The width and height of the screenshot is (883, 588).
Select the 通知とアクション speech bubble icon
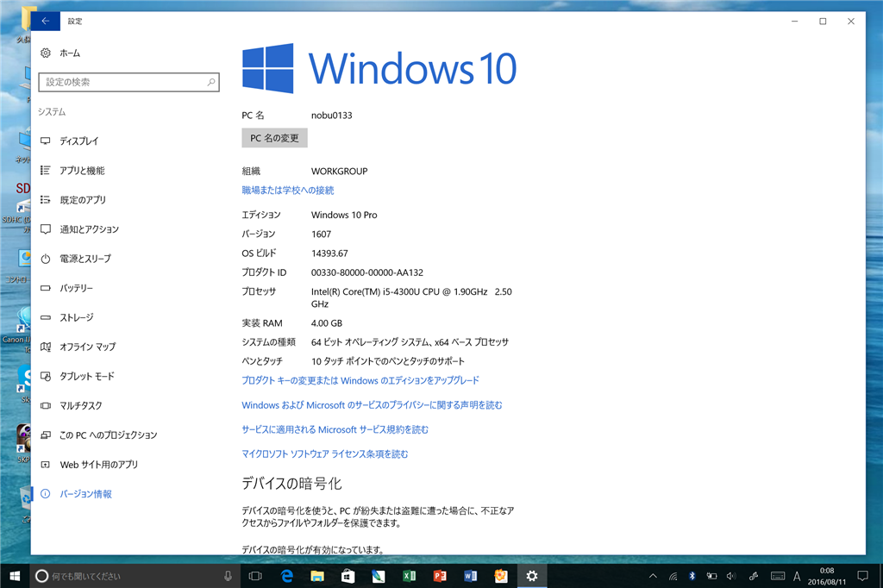tap(46, 229)
